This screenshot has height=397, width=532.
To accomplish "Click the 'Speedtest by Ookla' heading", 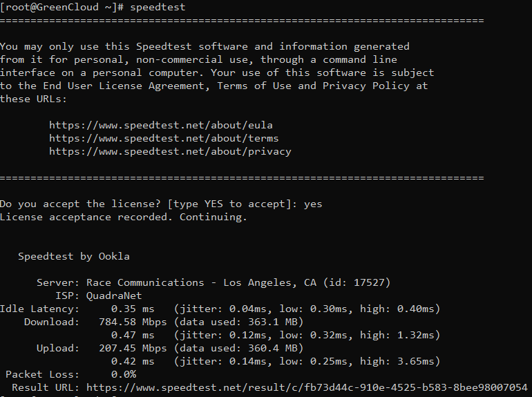I will click(x=74, y=256).
